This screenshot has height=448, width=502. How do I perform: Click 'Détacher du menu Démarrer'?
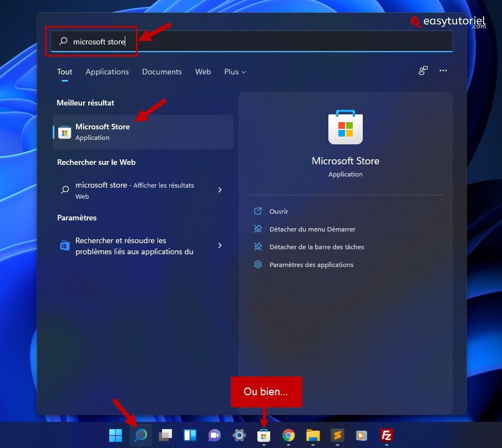[x=312, y=229]
